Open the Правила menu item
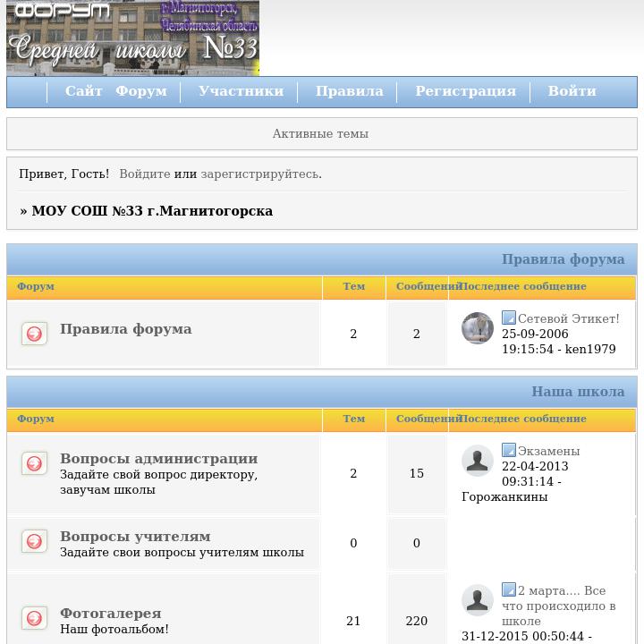 (x=349, y=90)
